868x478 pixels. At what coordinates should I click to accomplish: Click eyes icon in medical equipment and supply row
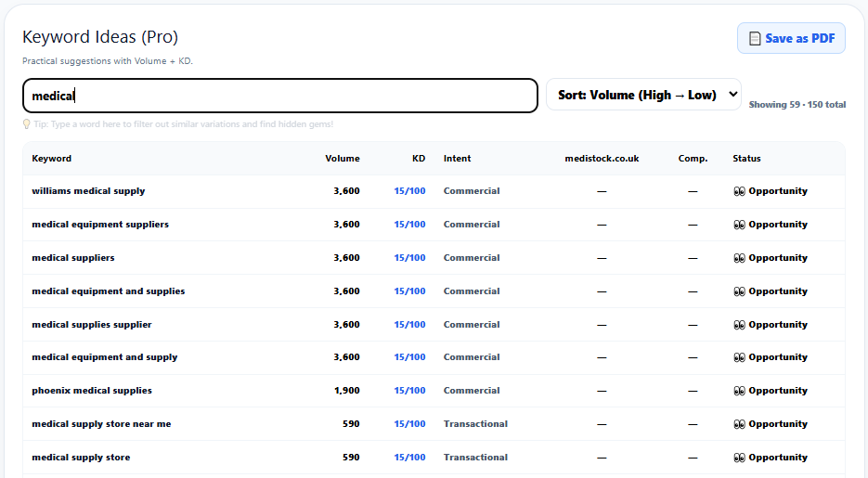coord(739,358)
